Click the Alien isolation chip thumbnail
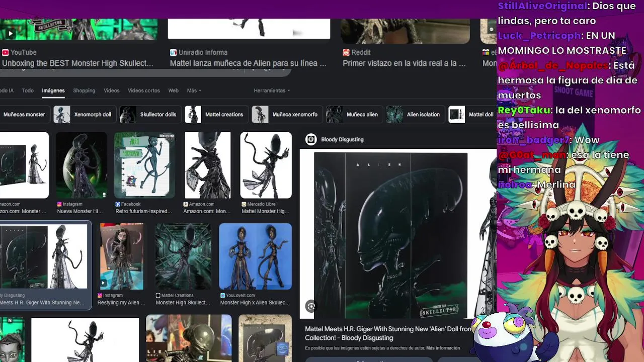Viewport: 644px width, 362px height. pos(394,115)
